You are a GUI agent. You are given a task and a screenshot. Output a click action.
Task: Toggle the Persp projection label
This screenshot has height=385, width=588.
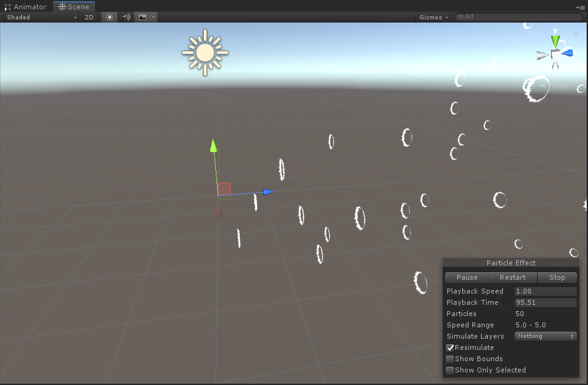tap(554, 86)
